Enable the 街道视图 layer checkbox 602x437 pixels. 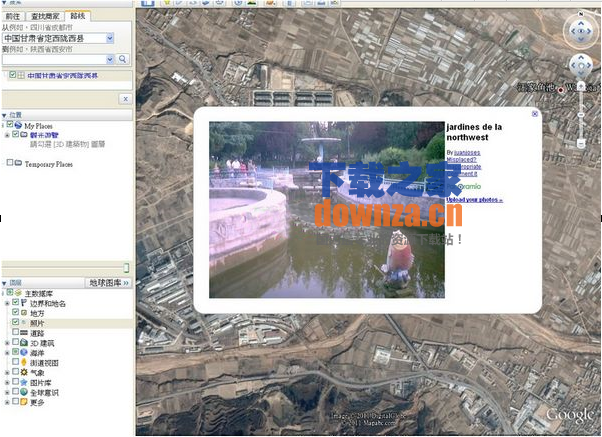coord(15,362)
